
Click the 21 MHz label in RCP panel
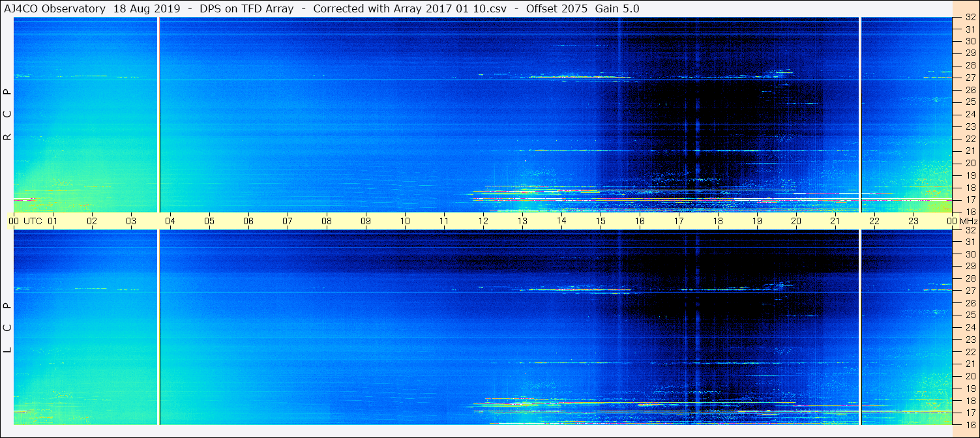point(970,151)
